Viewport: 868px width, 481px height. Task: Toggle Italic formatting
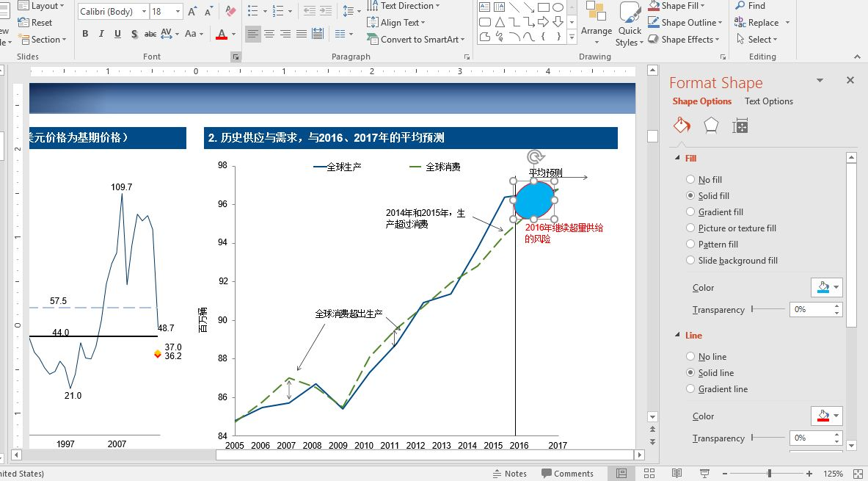[101, 34]
